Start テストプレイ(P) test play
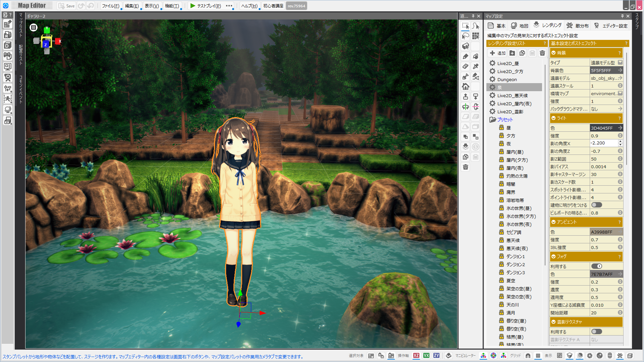The image size is (644, 362). (205, 6)
